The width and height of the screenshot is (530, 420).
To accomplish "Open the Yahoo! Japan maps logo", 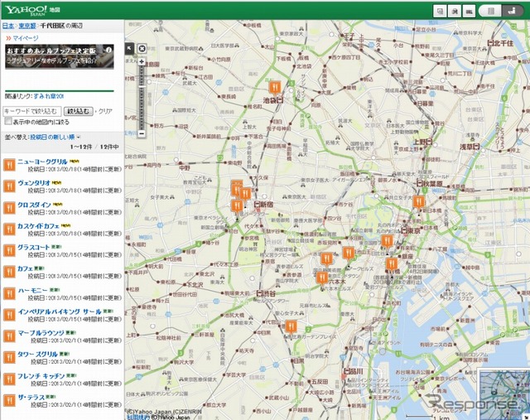I will pyautogui.click(x=32, y=10).
